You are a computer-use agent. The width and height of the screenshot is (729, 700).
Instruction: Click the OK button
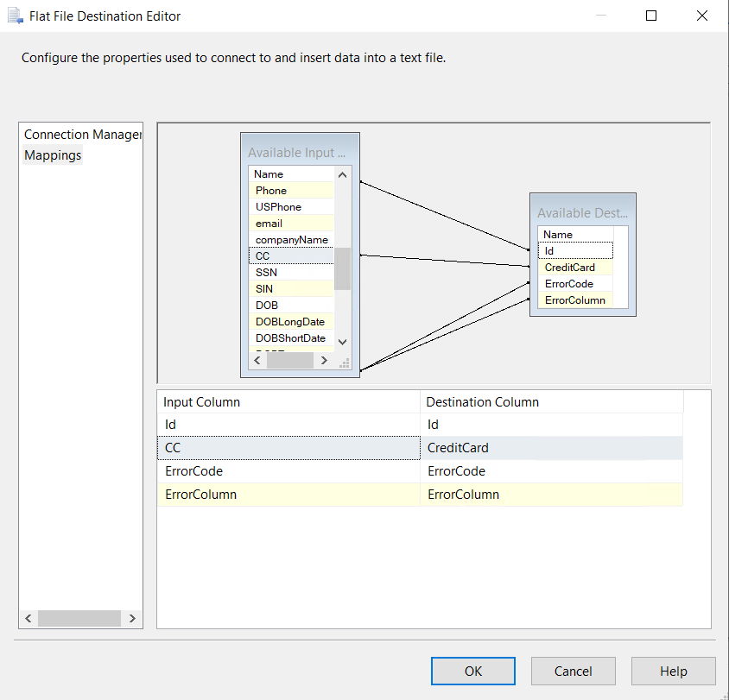[472, 671]
